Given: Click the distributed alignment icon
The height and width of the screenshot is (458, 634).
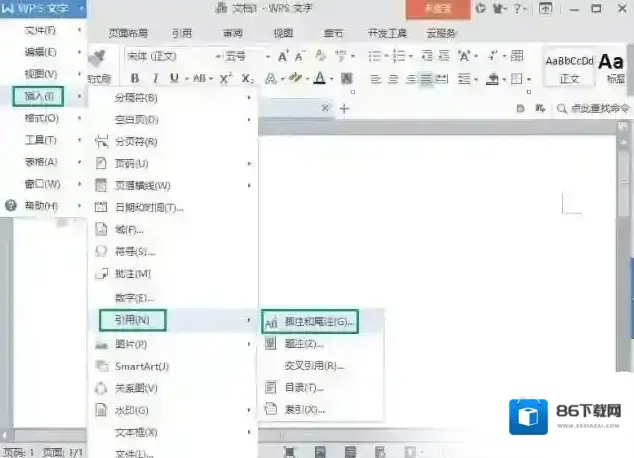Looking at the screenshot, I should (442, 78).
